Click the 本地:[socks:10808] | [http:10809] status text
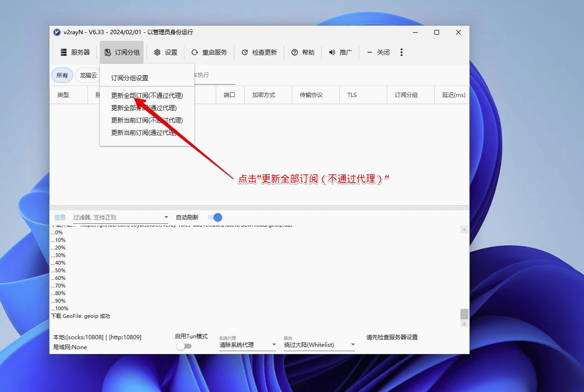Viewport: 584px width, 392px height. 97,337
